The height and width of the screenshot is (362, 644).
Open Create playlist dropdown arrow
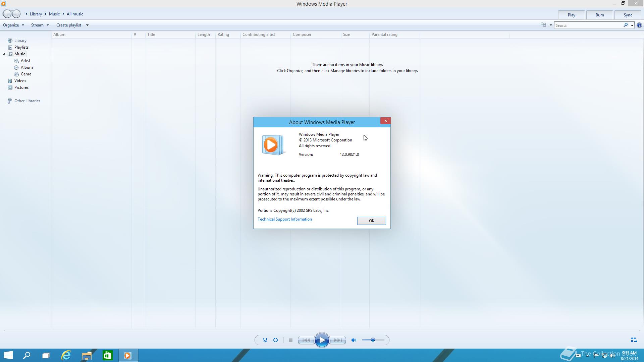[x=87, y=25]
